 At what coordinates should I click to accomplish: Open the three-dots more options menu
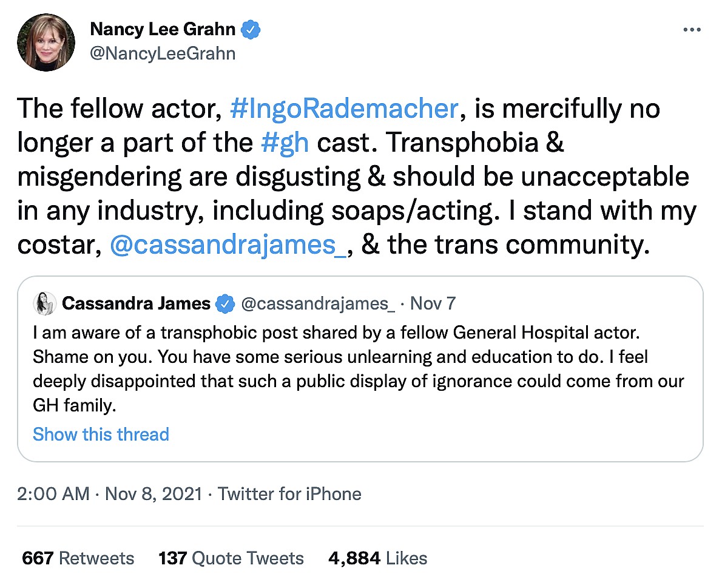[692, 30]
